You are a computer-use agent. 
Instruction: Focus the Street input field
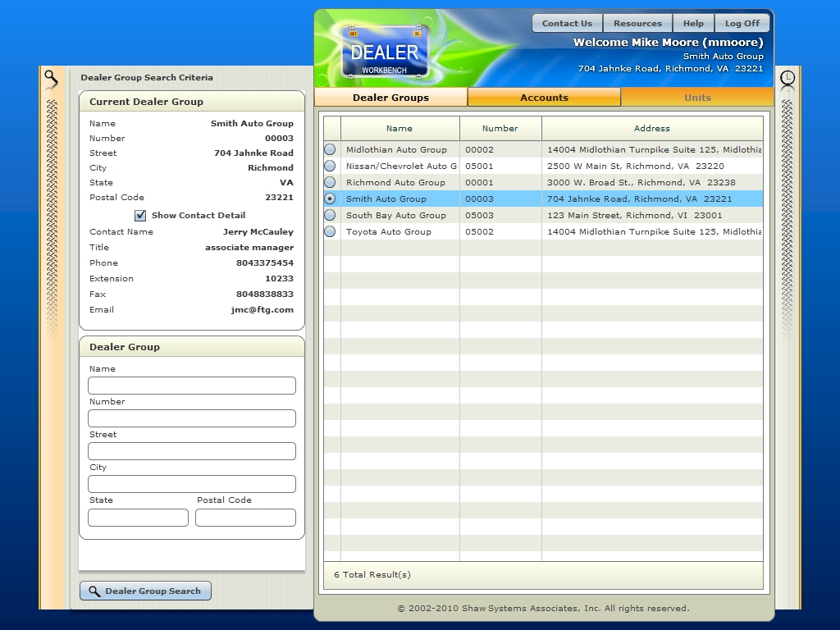coord(192,451)
